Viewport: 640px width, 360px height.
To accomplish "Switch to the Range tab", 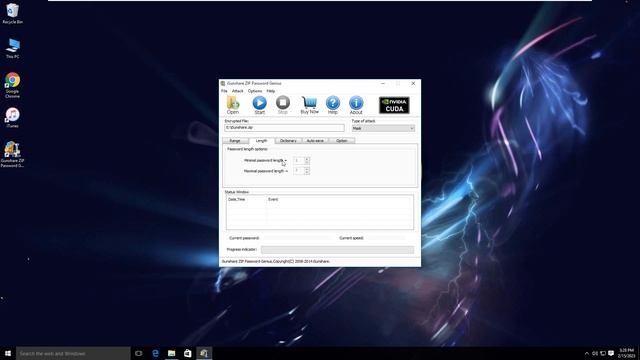I will click(x=235, y=140).
